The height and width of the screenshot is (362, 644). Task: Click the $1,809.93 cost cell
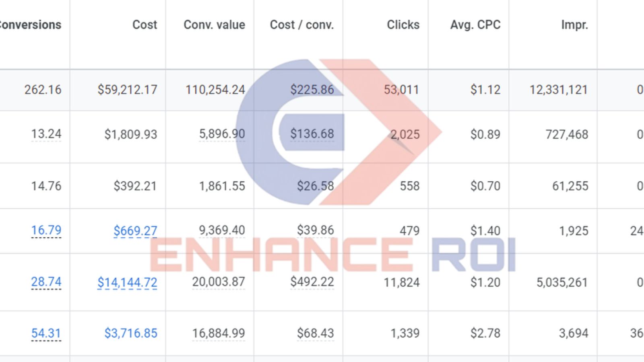(131, 134)
